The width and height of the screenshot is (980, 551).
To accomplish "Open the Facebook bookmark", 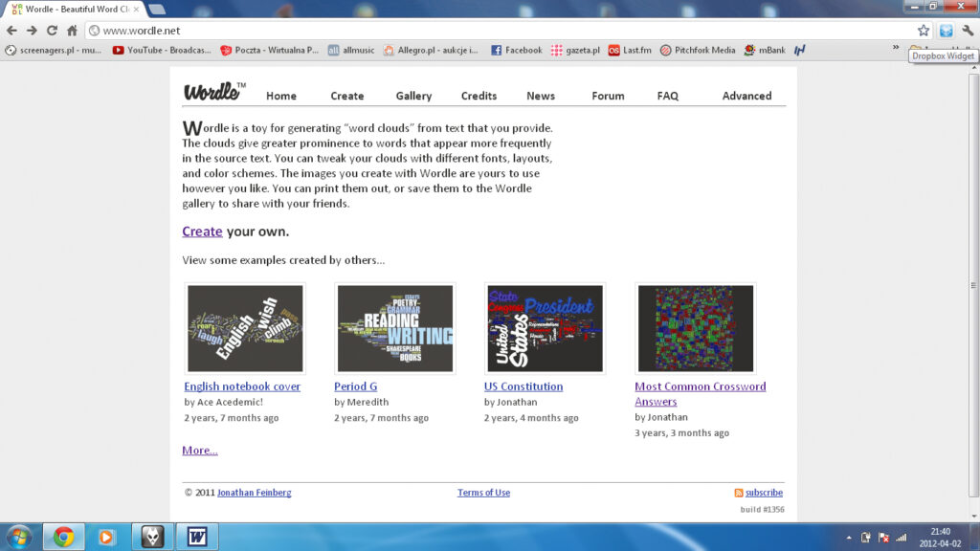I will tap(516, 50).
